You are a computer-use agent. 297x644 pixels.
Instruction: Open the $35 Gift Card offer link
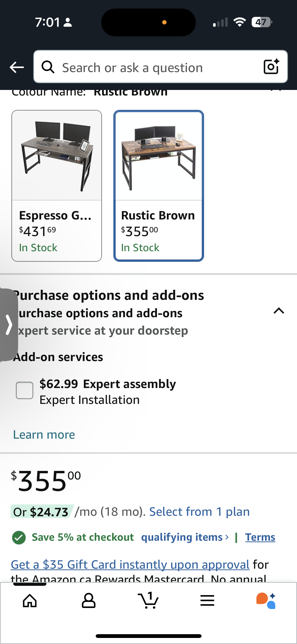point(130,564)
